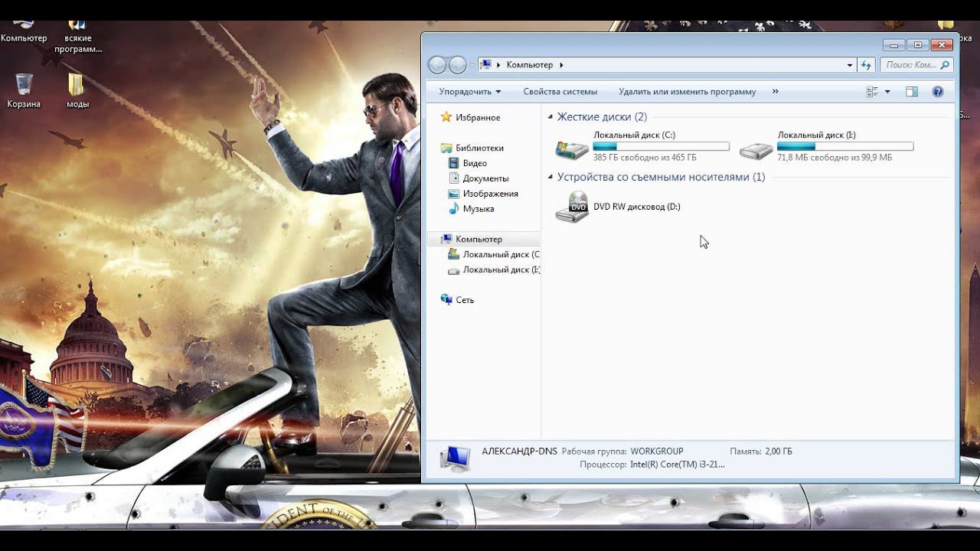Open Explorer help question mark
The width and height of the screenshot is (980, 551).
[938, 92]
